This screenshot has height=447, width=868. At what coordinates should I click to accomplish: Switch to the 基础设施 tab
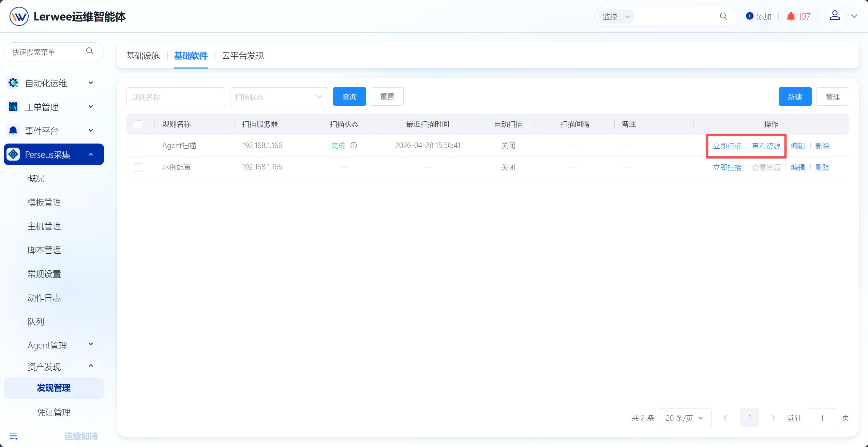pos(143,56)
